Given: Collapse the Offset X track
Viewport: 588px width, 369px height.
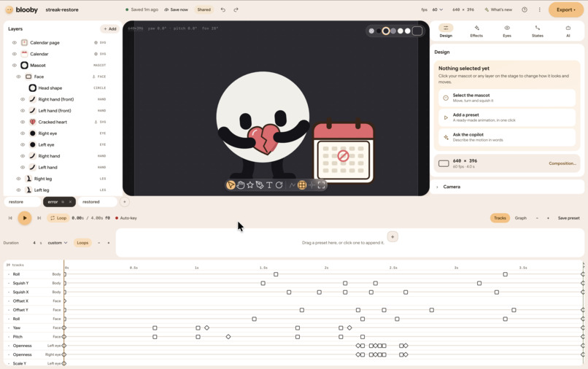Looking at the screenshot, I should click(9, 301).
